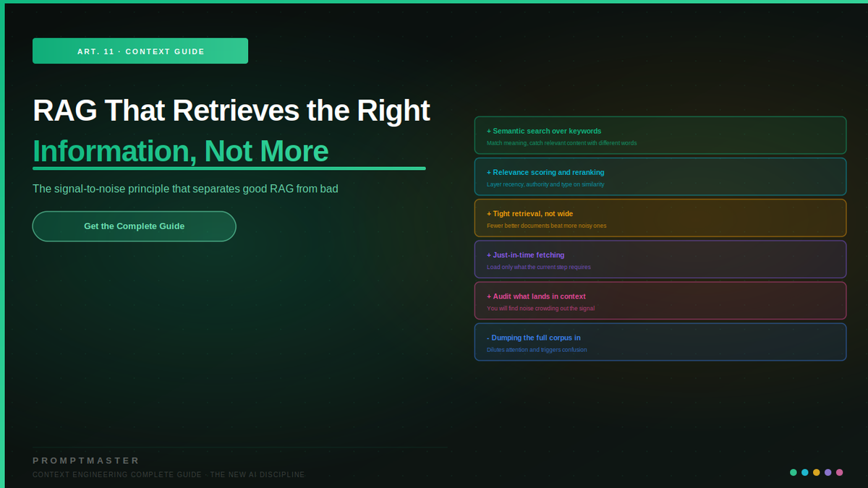Viewport: 868px width, 488px height.
Task: Click text Fewer better documents beat more noisy ones
Action: pyautogui.click(x=547, y=226)
